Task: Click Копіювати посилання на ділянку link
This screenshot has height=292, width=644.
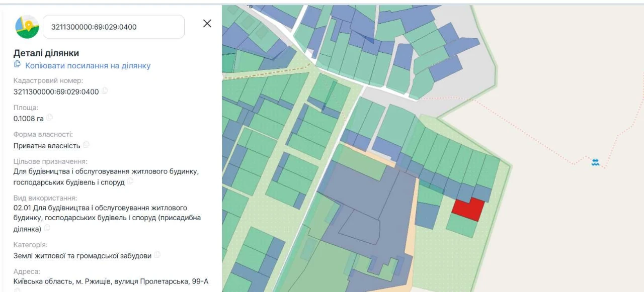Action: pos(88,65)
